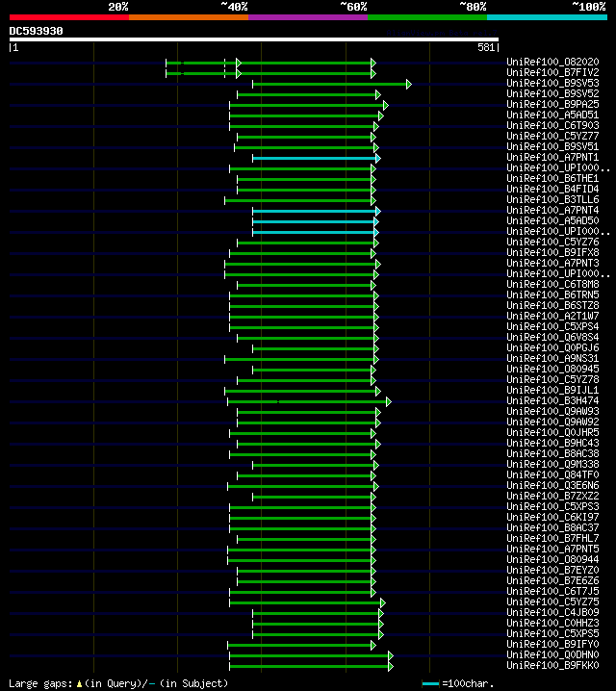The width and height of the screenshot is (616, 691).
Task: Click the orange ~40% identity color segment
Action: coord(189,17)
